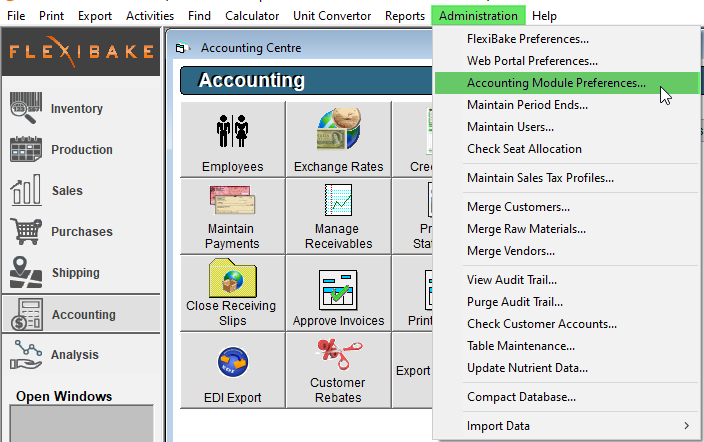The image size is (704, 442).
Task: Select Accounting Module Preferences entry
Action: click(567, 83)
